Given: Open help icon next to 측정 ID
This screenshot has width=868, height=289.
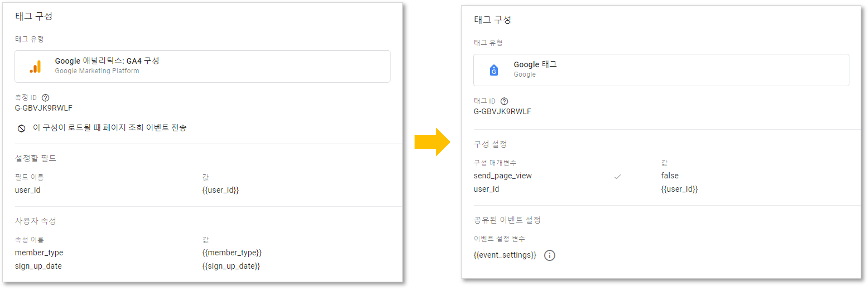Looking at the screenshot, I should pos(45,98).
